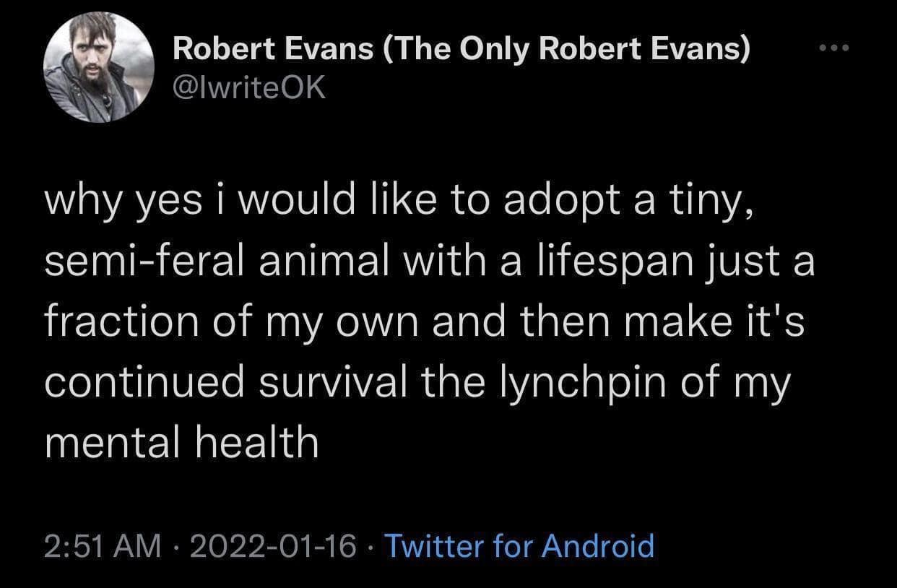Click Robert Evans's profile avatar picture
The width and height of the screenshot is (897, 588).
pyautogui.click(x=99, y=67)
